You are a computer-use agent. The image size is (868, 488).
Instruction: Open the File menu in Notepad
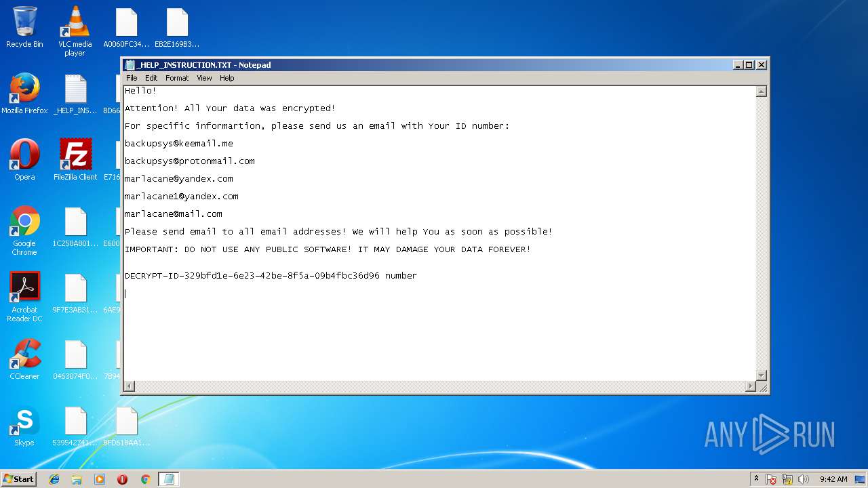(x=132, y=78)
